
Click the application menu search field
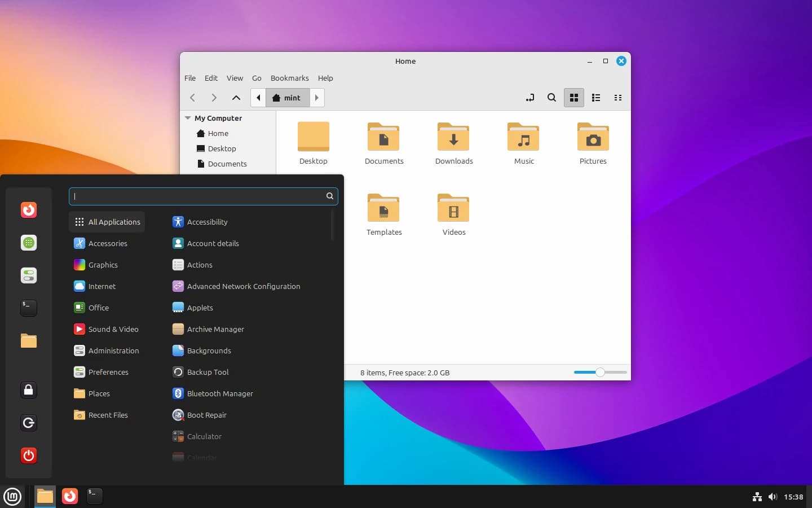pos(197,196)
